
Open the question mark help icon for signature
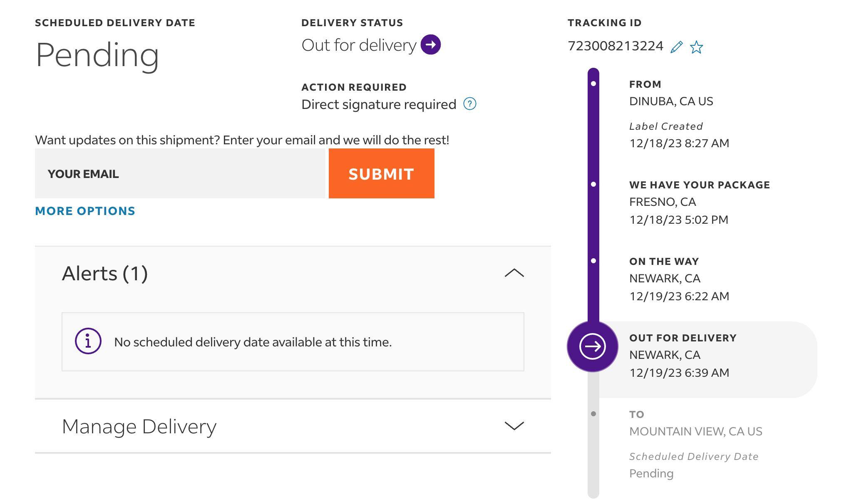[x=470, y=104]
